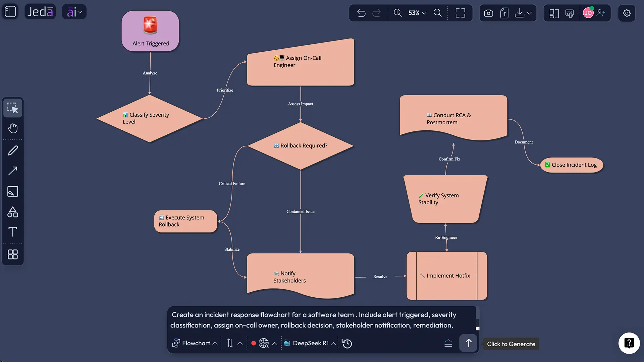
Task: Open the split board layout icon
Action: coord(554,13)
